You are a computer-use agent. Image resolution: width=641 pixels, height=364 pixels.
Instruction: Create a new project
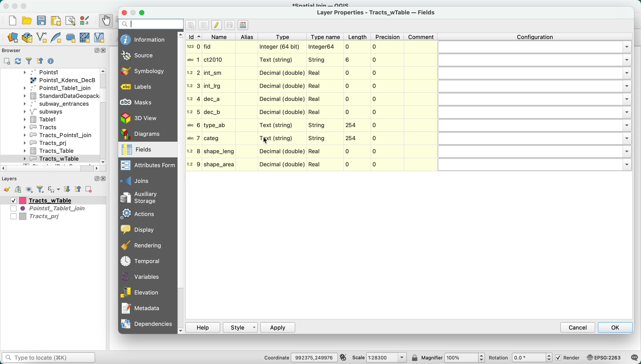coord(12,20)
